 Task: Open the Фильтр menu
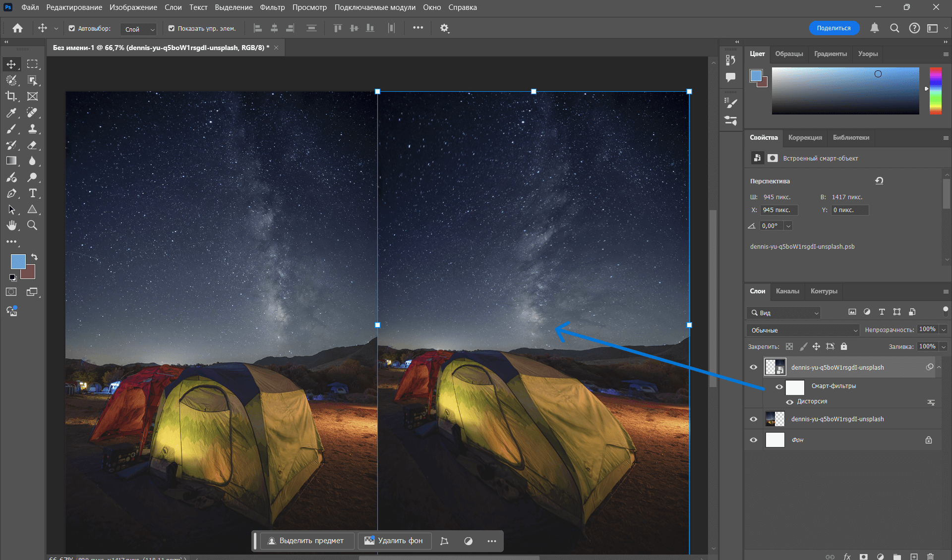tap(273, 7)
